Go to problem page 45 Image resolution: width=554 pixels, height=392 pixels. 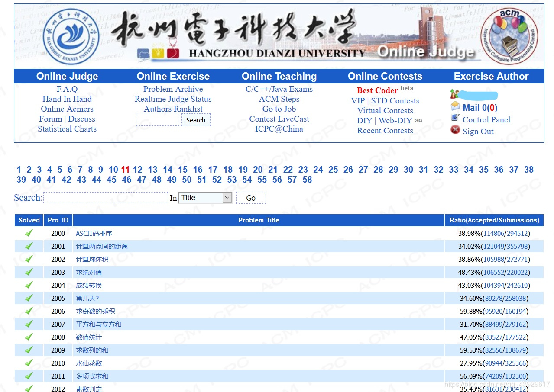coord(111,180)
